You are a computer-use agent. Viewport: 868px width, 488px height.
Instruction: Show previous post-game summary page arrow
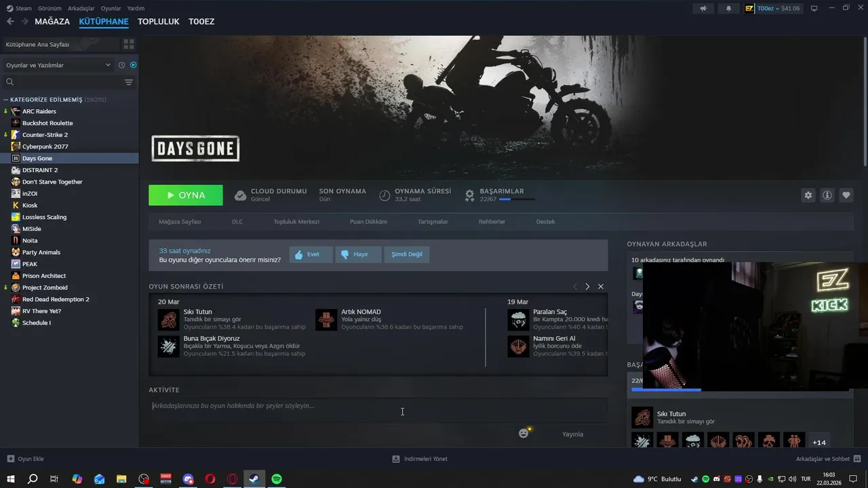click(x=575, y=287)
